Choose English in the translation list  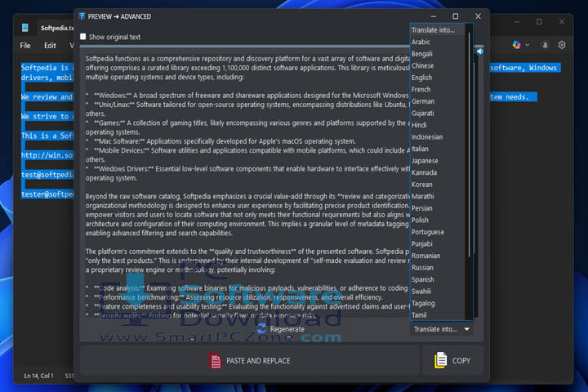[421, 78]
